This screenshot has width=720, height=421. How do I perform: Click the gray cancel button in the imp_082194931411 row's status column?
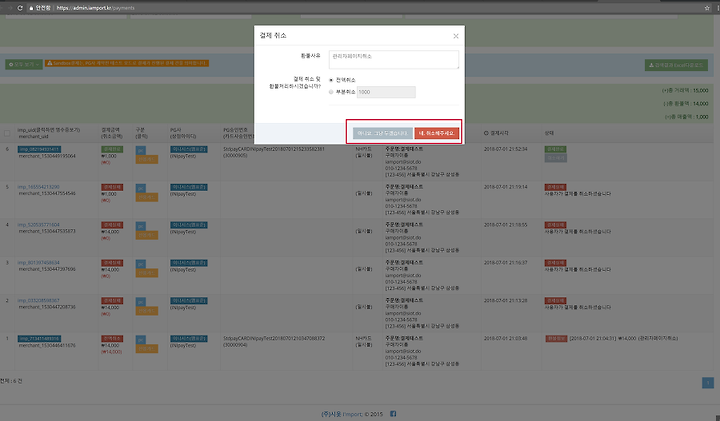pyautogui.click(x=556, y=158)
